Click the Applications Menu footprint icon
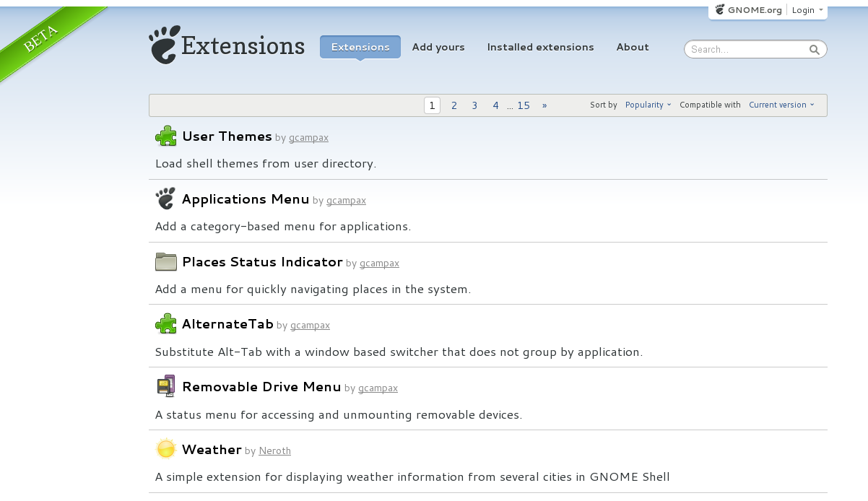 (165, 199)
